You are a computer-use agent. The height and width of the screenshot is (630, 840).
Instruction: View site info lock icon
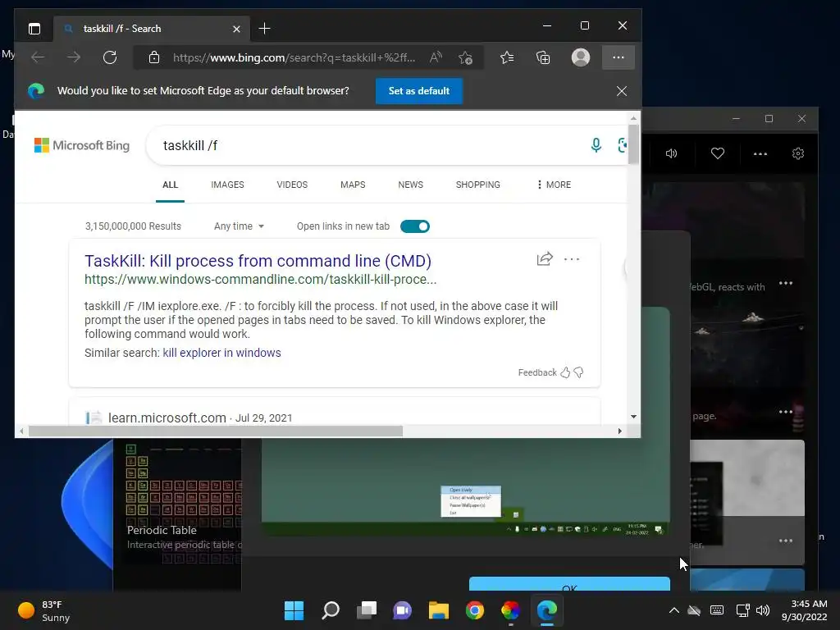point(154,57)
